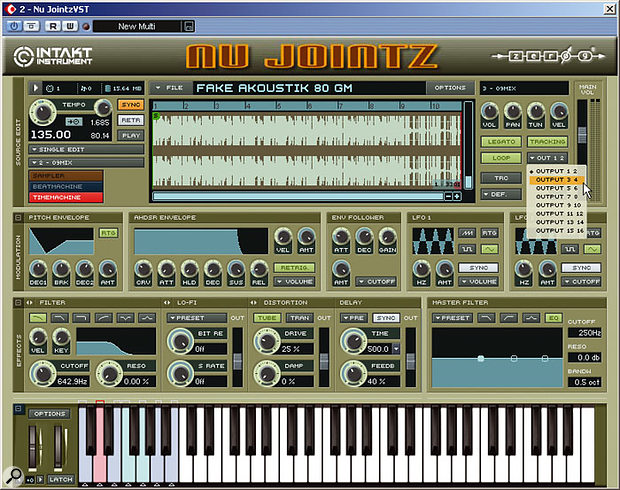Choose OUTPUT 9 10 menu entry
The height and width of the screenshot is (490, 620).
[x=557, y=205]
